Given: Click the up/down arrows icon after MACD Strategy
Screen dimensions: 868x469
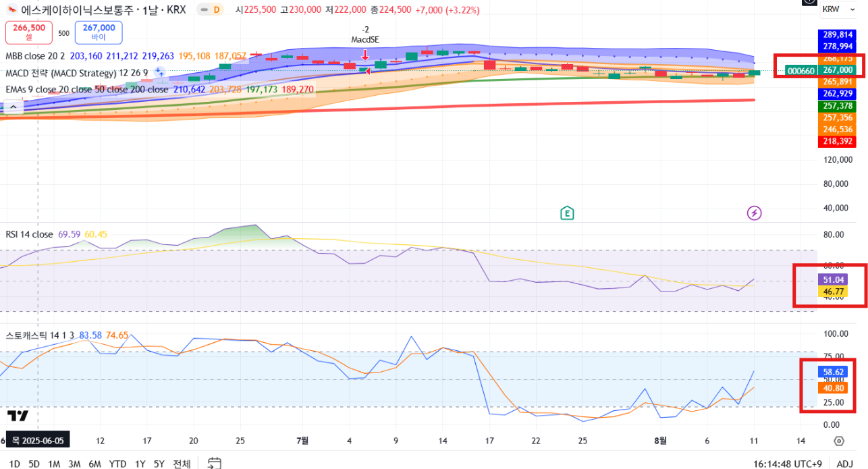Looking at the screenshot, I should point(159,72).
